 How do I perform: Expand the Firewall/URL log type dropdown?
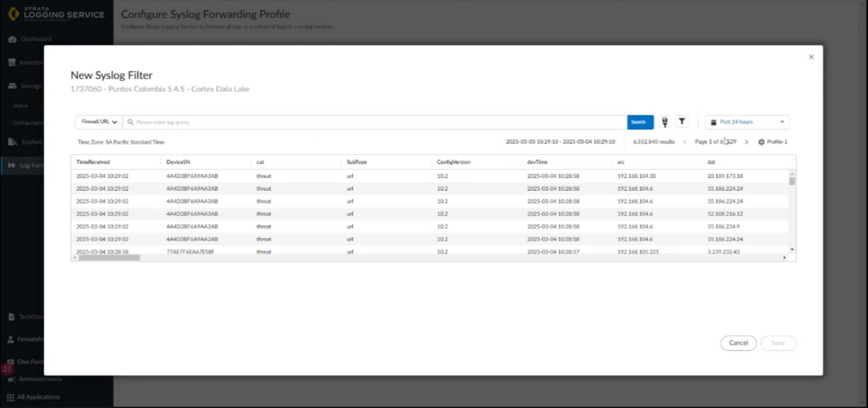tap(98, 122)
